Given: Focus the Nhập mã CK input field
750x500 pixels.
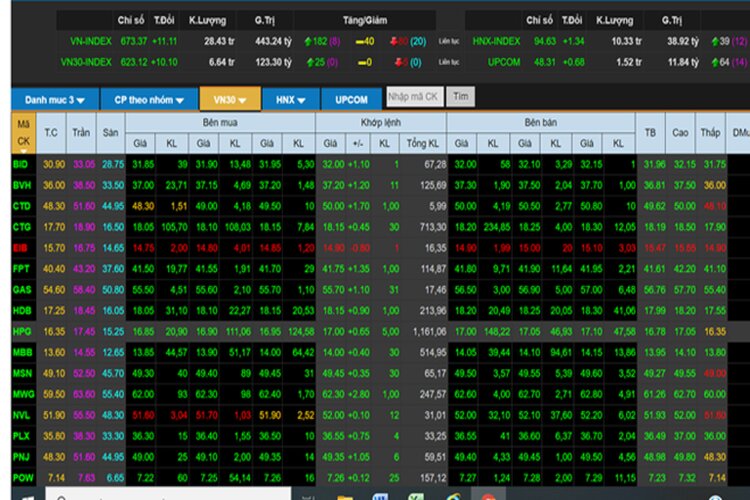Looking at the screenshot, I should (x=415, y=97).
